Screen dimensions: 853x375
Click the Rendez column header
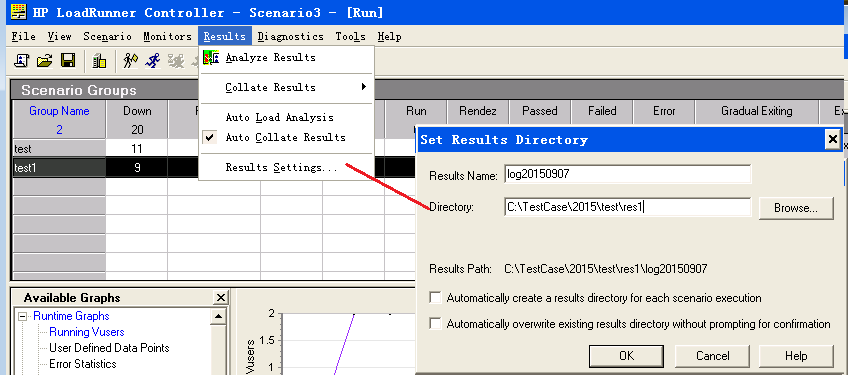478,111
